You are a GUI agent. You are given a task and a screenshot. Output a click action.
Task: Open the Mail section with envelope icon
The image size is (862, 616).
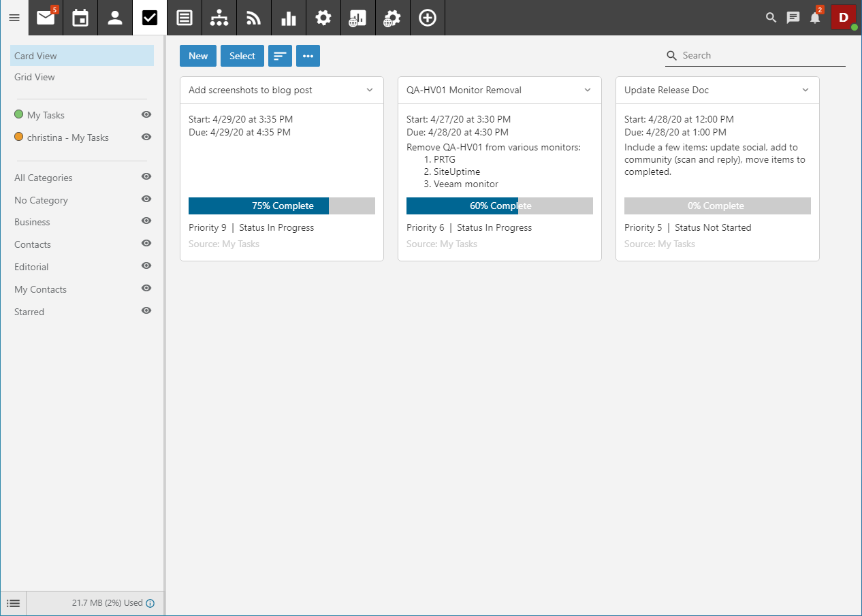pyautogui.click(x=45, y=18)
